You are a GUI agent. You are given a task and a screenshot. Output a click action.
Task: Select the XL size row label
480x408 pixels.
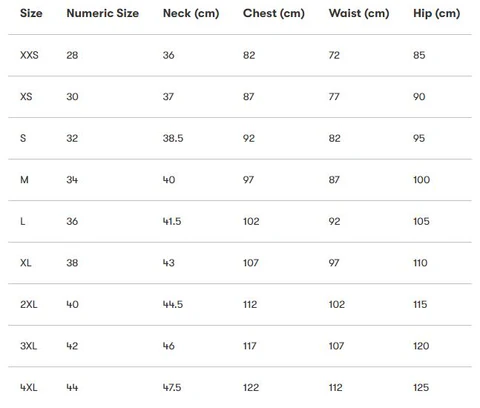click(26, 263)
